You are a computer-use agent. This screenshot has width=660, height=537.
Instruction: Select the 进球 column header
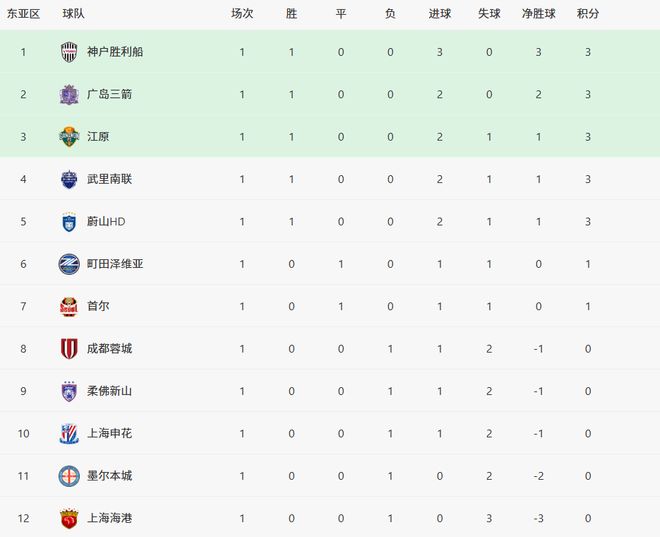pos(439,14)
